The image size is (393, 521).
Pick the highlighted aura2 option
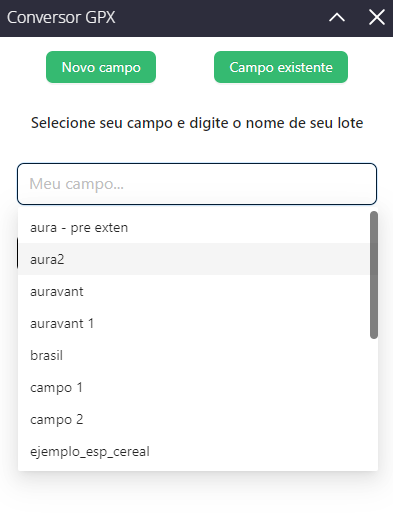[194, 259]
